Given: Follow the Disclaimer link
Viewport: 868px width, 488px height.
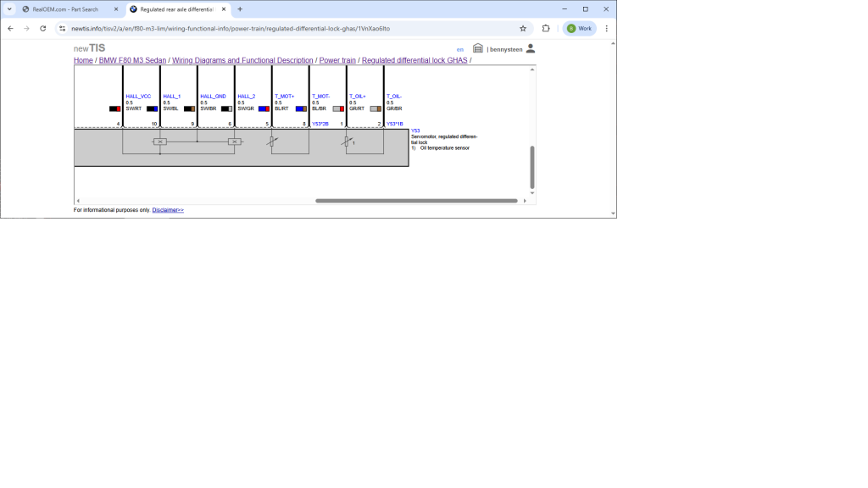Looking at the screenshot, I should click(168, 210).
